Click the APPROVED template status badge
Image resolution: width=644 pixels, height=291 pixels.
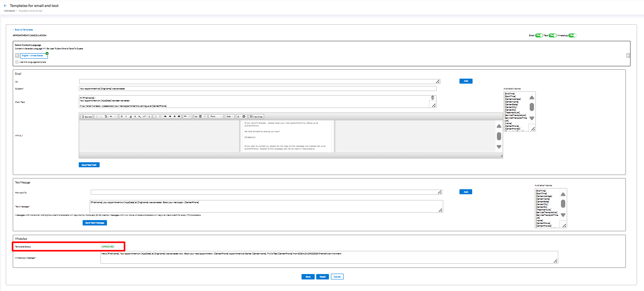click(x=108, y=247)
